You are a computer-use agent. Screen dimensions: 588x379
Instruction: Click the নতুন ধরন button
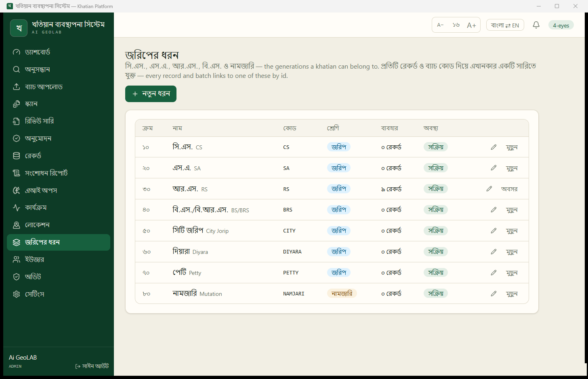pyautogui.click(x=151, y=94)
